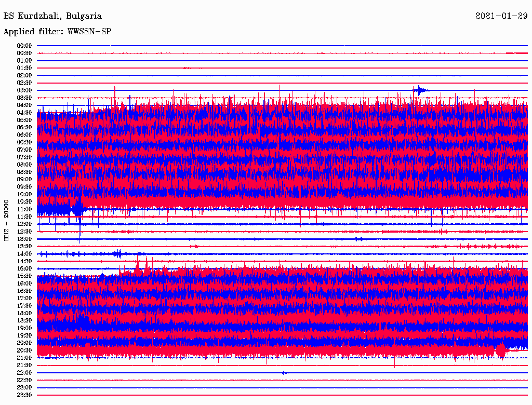Viewport: 532px width, 405px height.
Task: Click the red seismic burst ending the 20:30 trace
Action: 500,351
